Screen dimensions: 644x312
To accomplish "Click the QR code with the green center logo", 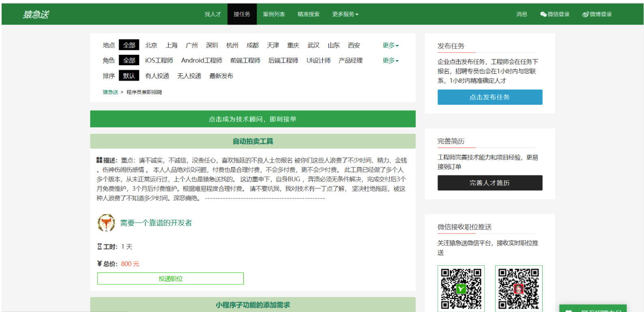I will (461, 288).
